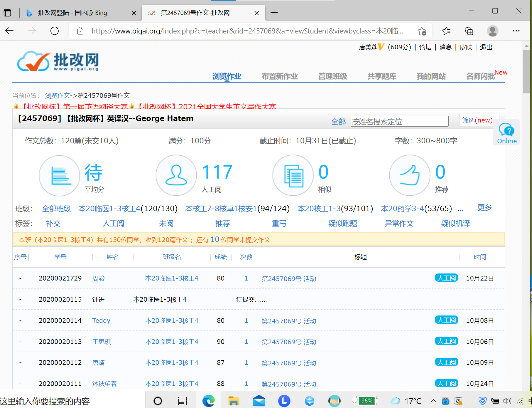Click the average score document icon
Screen dimensions: 532x408
click(60, 175)
